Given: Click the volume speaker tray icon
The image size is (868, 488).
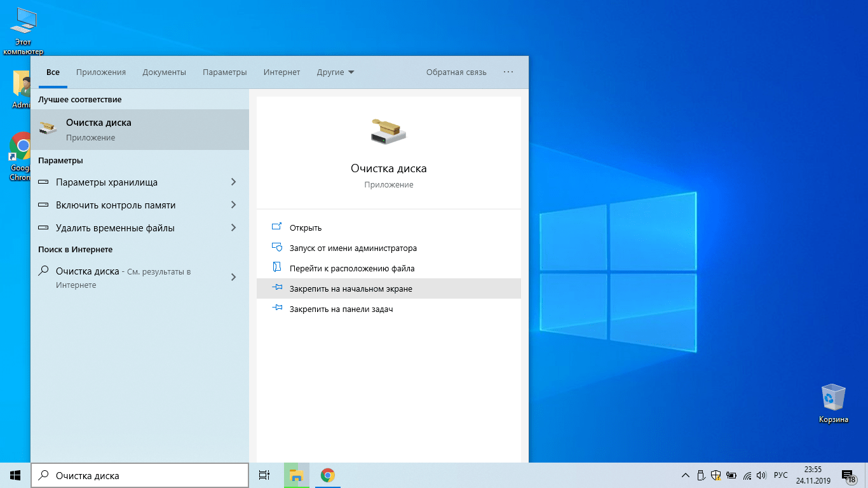Looking at the screenshot, I should tap(761, 475).
